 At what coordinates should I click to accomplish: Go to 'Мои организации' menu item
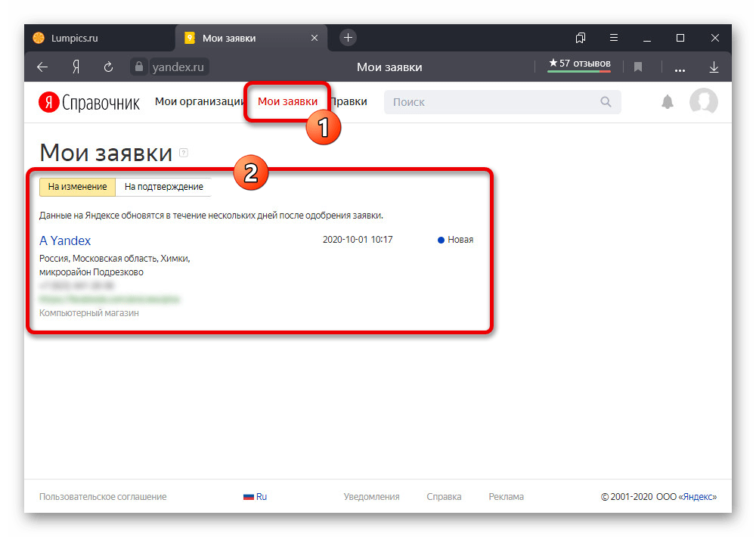point(198,102)
